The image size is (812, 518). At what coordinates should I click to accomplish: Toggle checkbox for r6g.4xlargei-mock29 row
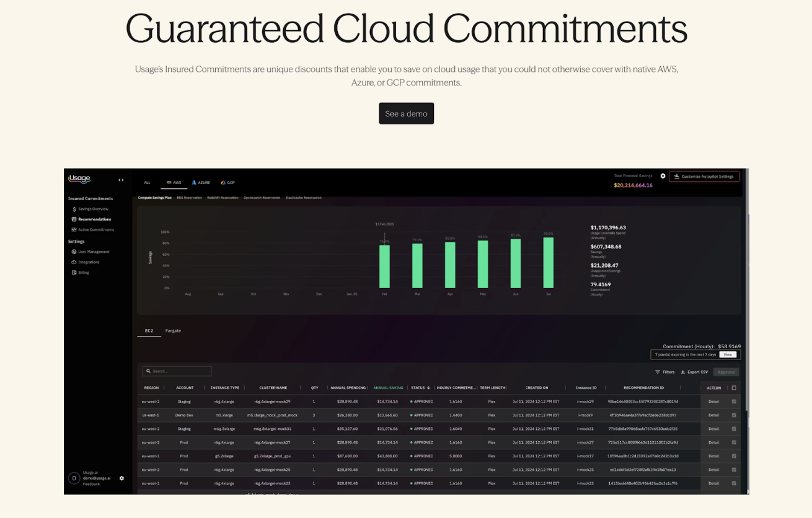tap(734, 402)
